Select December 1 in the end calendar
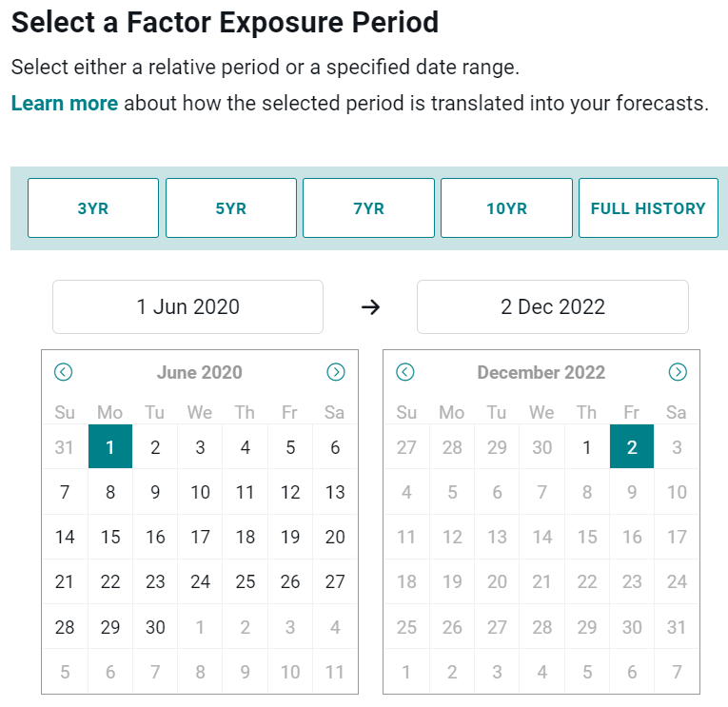728x707 pixels. [587, 447]
